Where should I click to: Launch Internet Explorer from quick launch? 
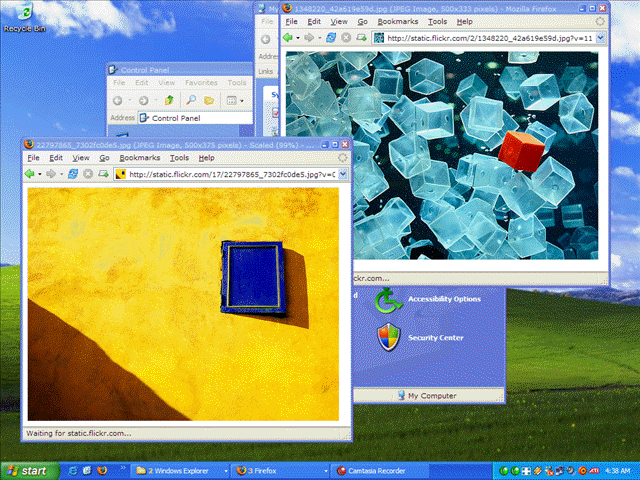coord(73,471)
